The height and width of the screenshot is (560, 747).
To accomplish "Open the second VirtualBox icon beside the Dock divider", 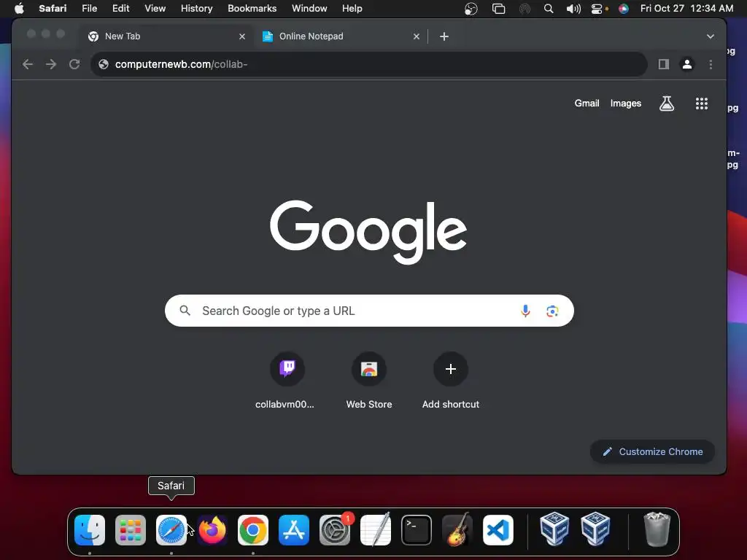I will pyautogui.click(x=595, y=529).
